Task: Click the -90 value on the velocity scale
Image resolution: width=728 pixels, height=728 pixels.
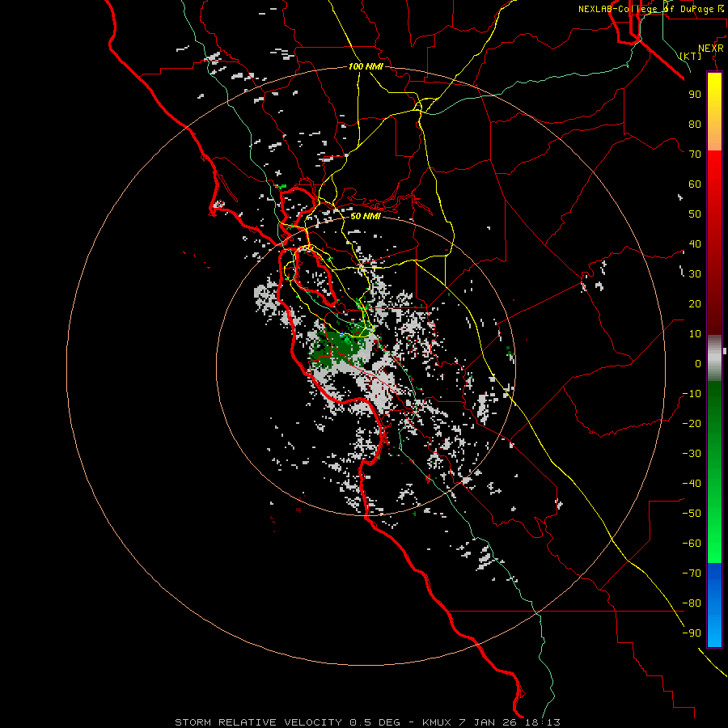Action: pyautogui.click(x=692, y=633)
